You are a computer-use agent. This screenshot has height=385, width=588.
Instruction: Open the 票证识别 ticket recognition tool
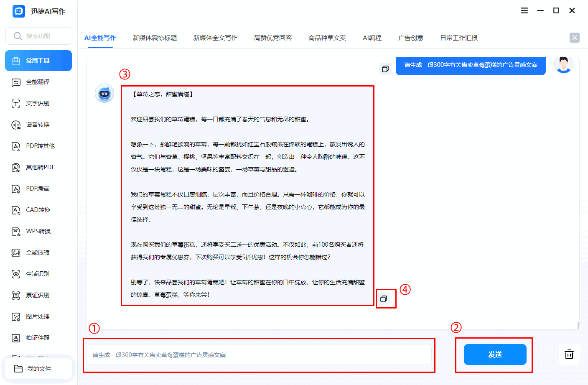click(x=38, y=295)
